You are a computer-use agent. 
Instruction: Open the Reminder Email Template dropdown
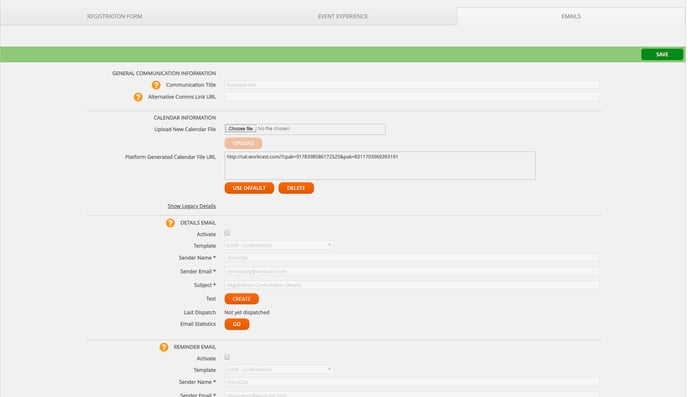[x=279, y=369]
